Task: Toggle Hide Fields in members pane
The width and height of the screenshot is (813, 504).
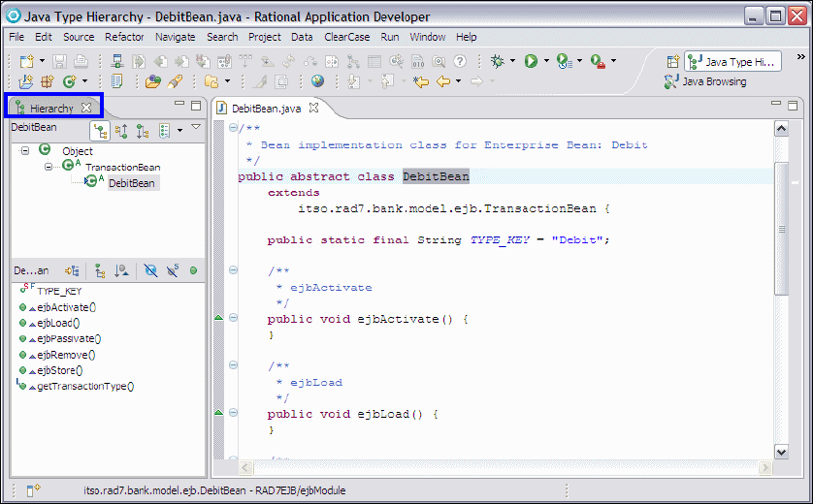Action: 150,271
